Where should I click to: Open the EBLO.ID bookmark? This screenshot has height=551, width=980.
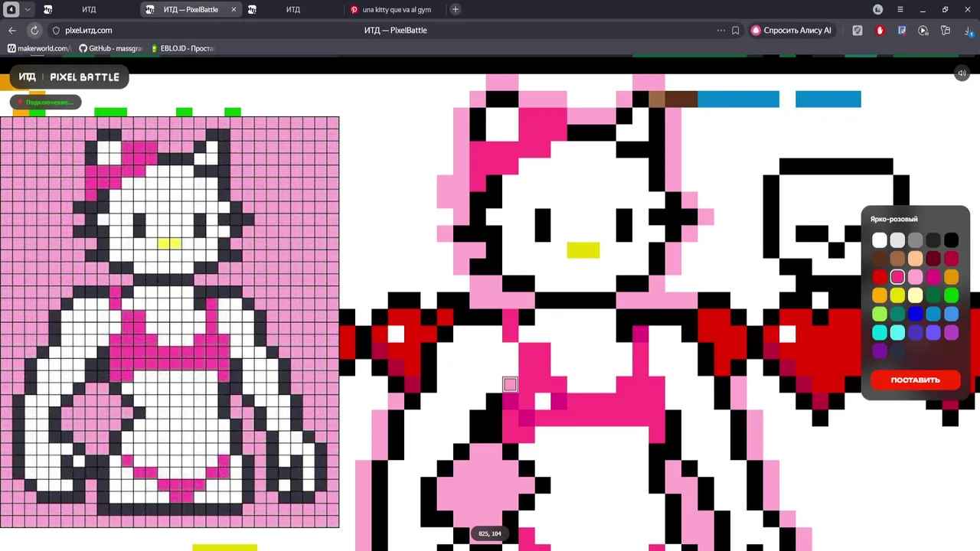(x=182, y=48)
